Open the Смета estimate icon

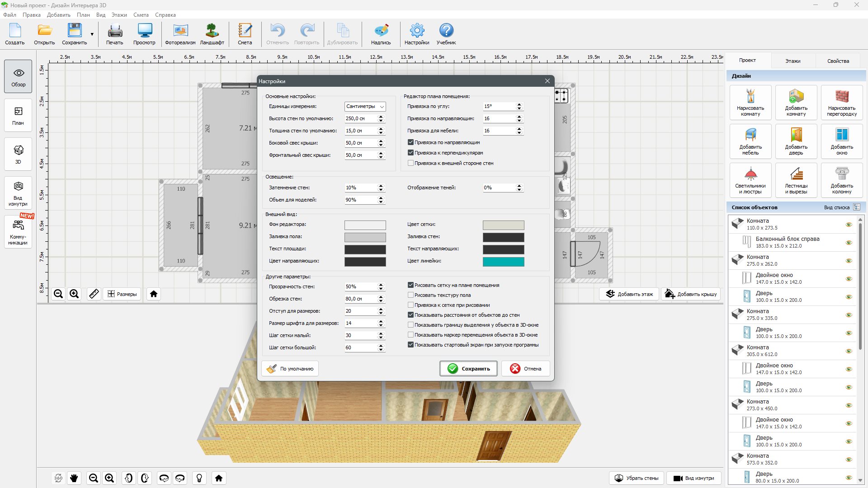[x=245, y=34]
